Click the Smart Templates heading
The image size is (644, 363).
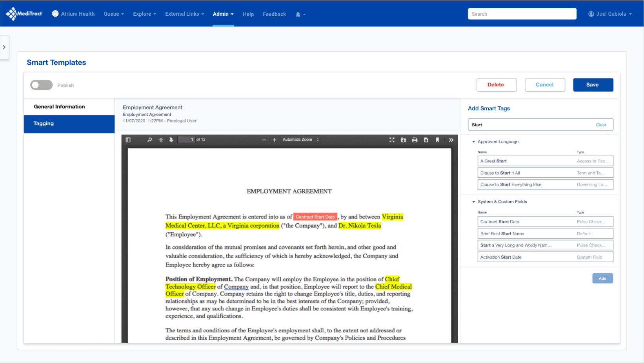point(56,62)
